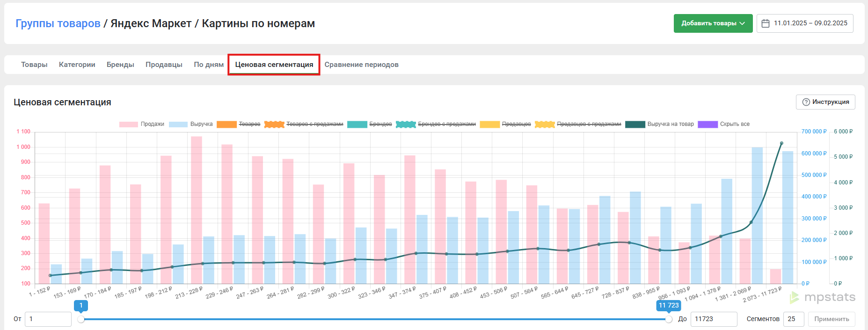This screenshot has height=330, width=868.
Task: Open the Бренды tab
Action: [120, 65]
